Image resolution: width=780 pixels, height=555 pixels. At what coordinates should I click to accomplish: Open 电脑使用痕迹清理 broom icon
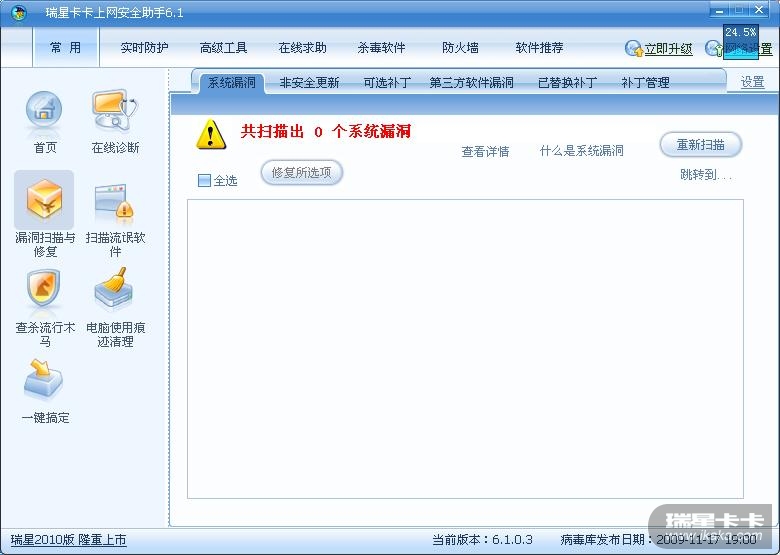(114, 288)
